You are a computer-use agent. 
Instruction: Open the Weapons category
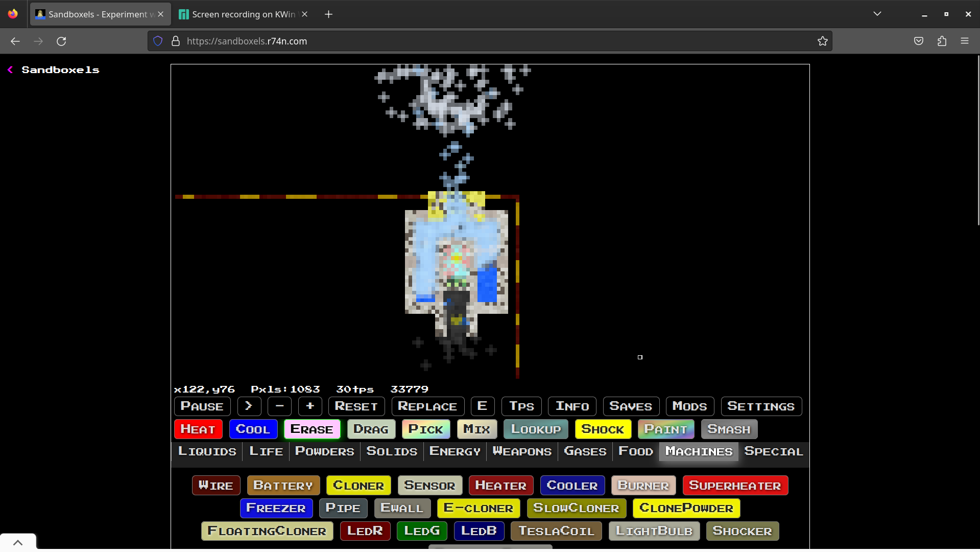point(522,452)
